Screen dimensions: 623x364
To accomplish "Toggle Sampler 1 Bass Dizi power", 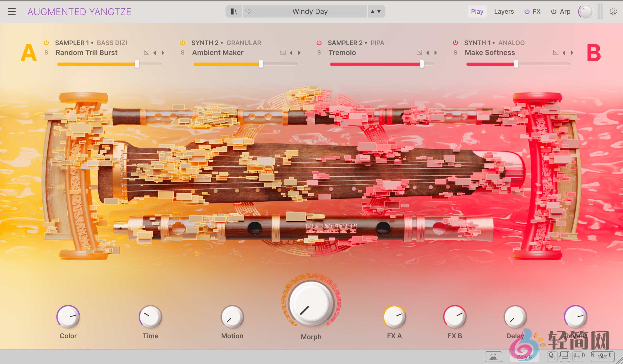I will pos(46,43).
